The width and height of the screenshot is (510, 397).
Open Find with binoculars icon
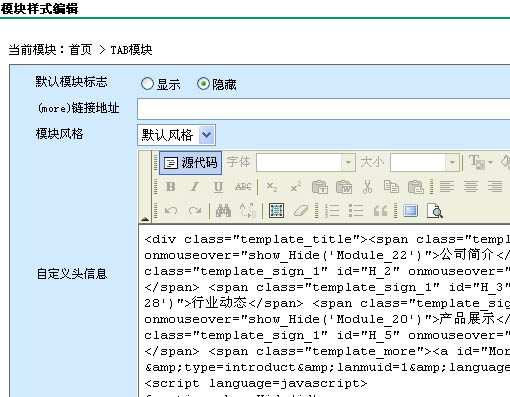pyautogui.click(x=223, y=211)
